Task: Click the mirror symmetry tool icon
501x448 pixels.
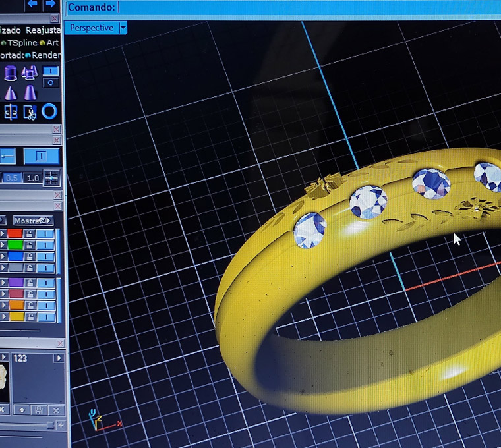Action: coord(10,112)
